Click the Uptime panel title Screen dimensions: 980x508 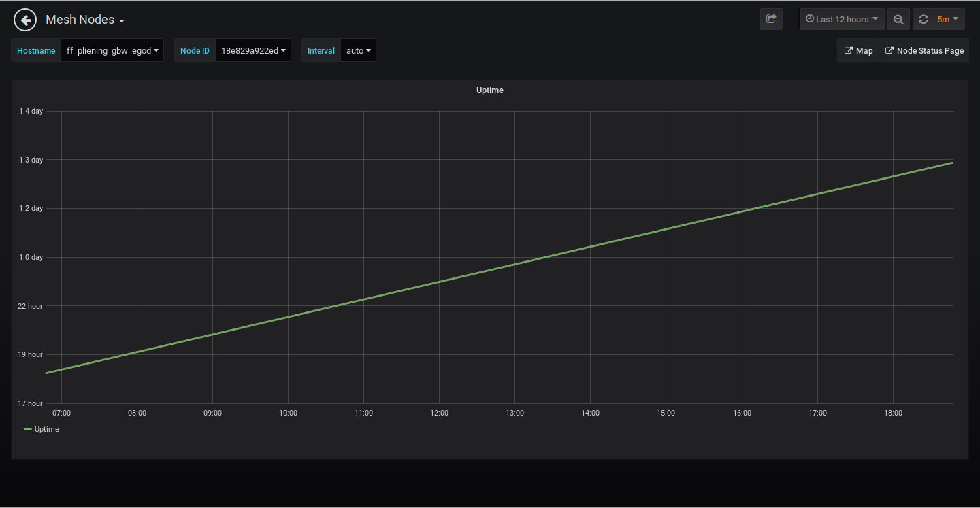point(489,90)
